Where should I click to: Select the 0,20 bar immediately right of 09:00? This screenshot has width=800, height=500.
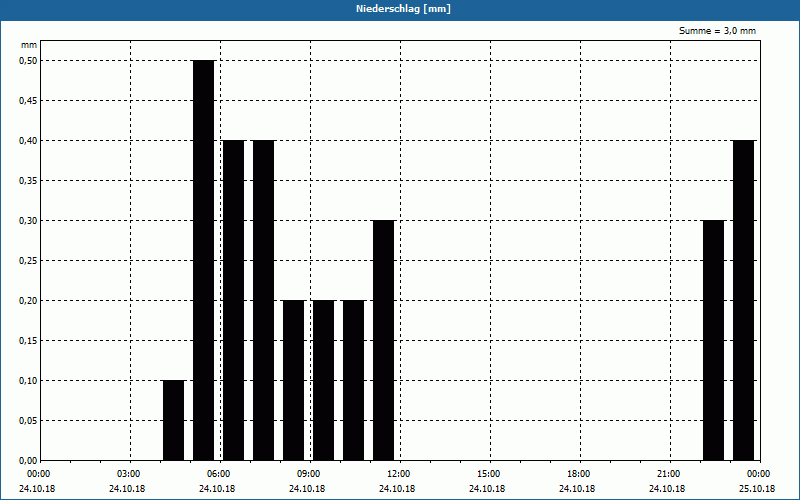(323, 380)
